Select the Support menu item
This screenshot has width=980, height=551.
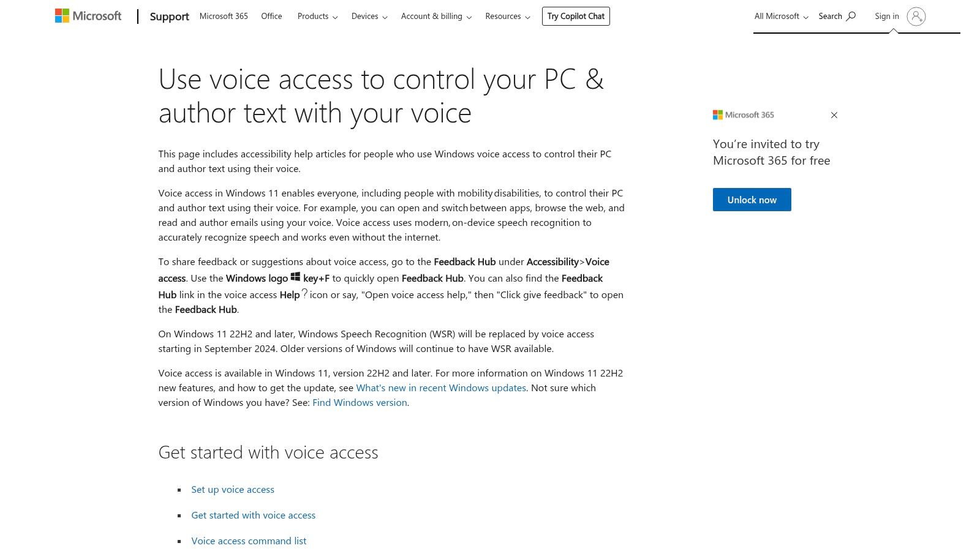pos(169,17)
